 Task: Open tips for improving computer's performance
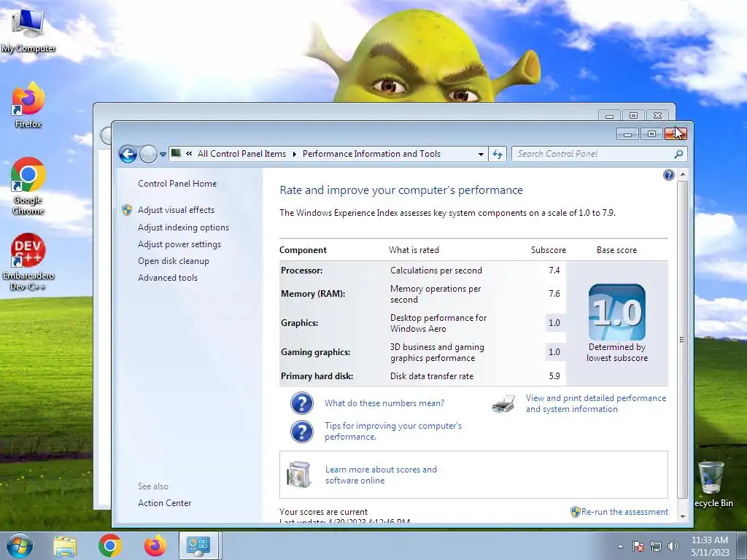393,431
